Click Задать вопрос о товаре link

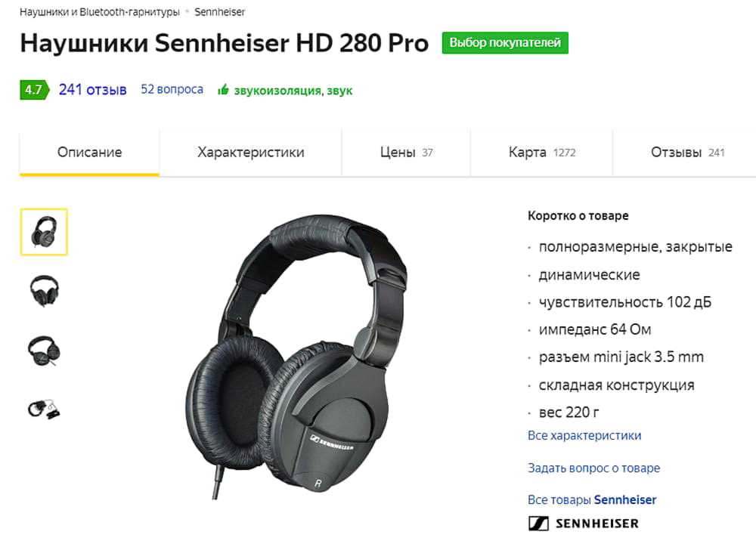click(594, 468)
